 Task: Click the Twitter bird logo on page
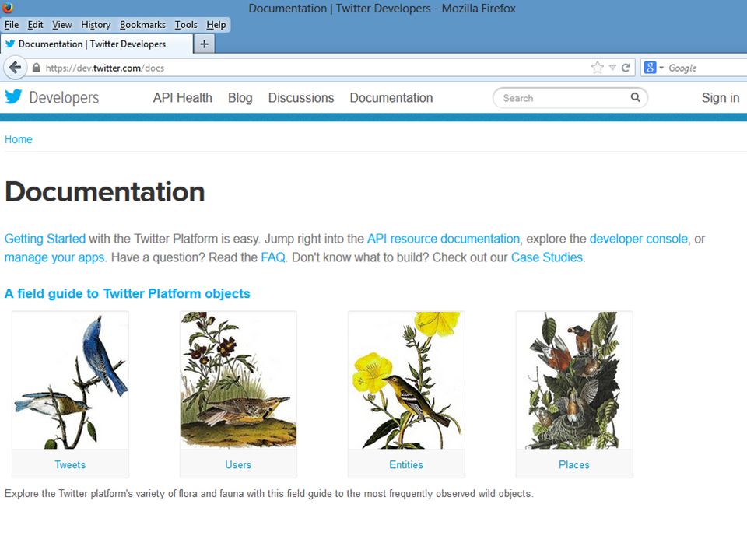[13, 96]
